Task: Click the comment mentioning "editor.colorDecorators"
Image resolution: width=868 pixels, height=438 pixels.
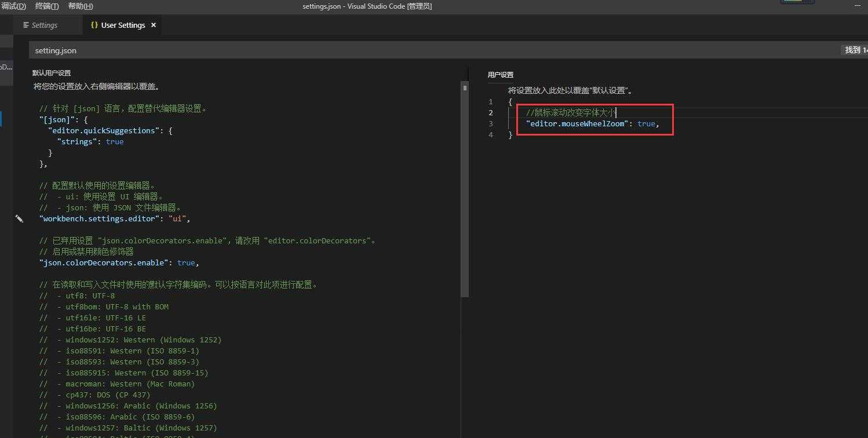Action: point(207,240)
